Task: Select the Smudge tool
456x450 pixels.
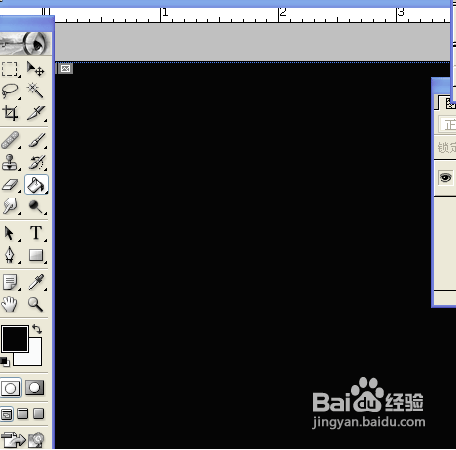Action: point(10,206)
